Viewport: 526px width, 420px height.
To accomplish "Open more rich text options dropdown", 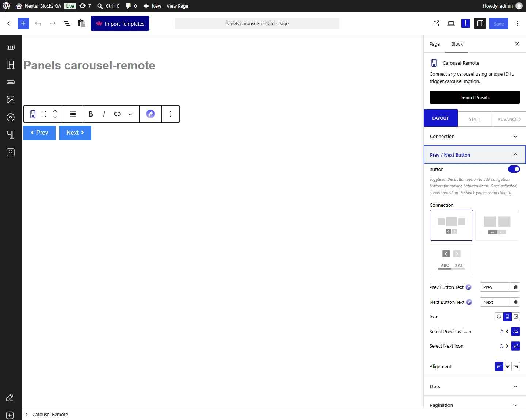I will coord(130,114).
